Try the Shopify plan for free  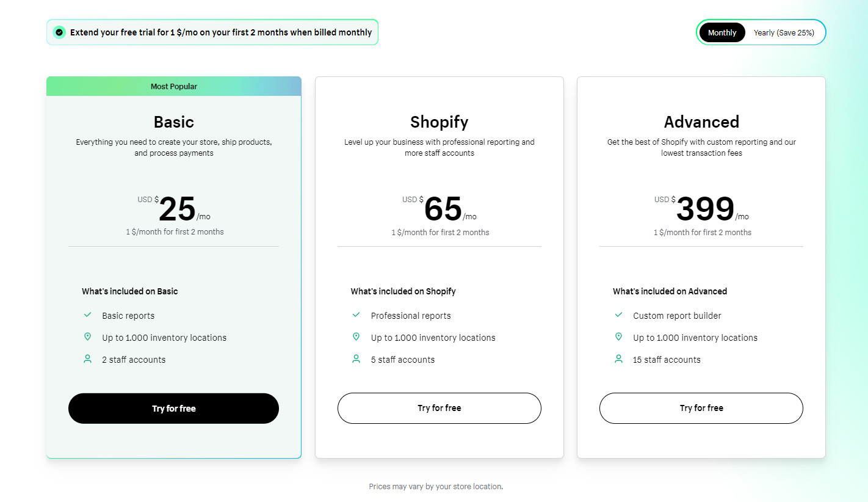[x=439, y=408]
